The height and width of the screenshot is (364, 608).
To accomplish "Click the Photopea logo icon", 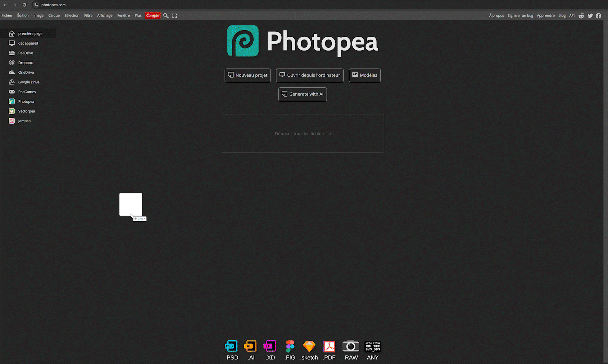I will click(x=243, y=41).
